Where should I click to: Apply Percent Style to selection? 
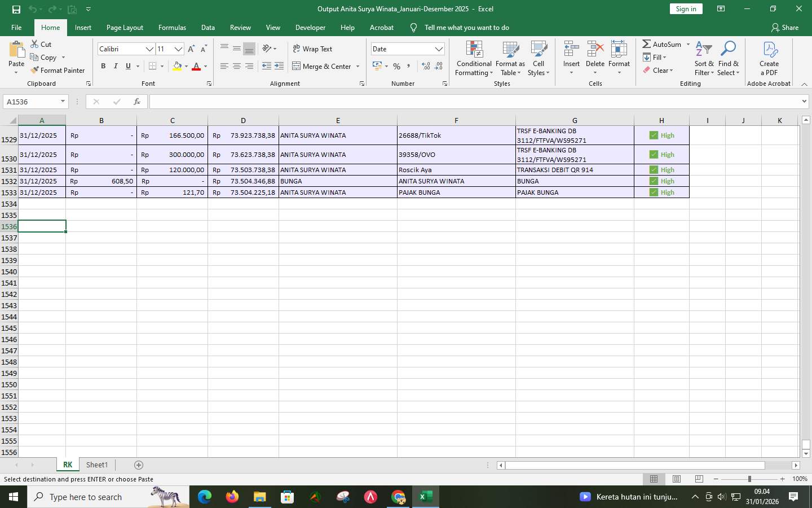coord(396,66)
